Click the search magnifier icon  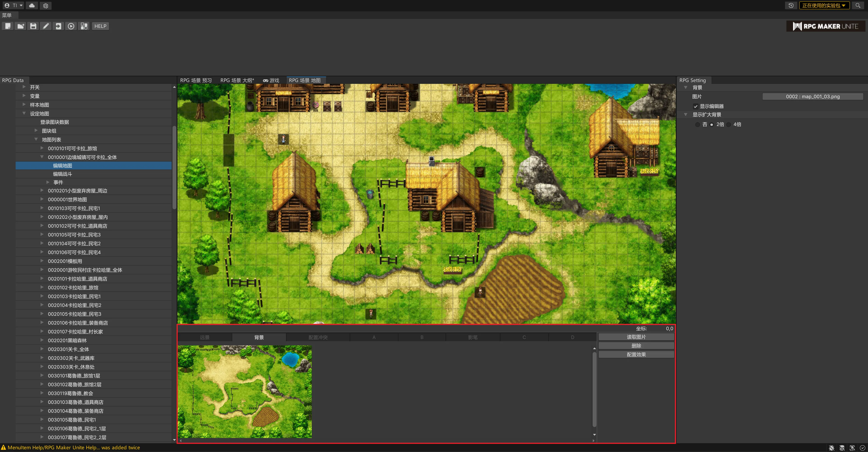pos(858,5)
